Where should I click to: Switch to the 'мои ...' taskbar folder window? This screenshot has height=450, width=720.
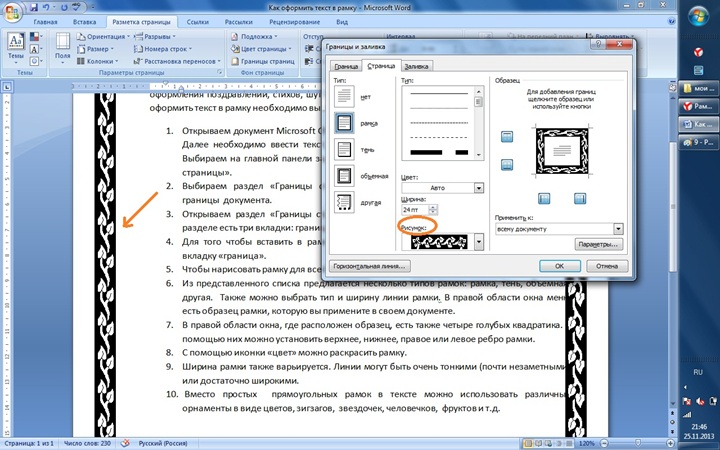coord(698,89)
